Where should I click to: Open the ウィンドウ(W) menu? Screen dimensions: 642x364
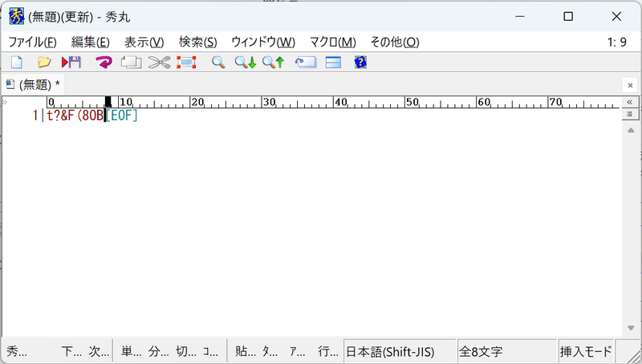(x=263, y=42)
